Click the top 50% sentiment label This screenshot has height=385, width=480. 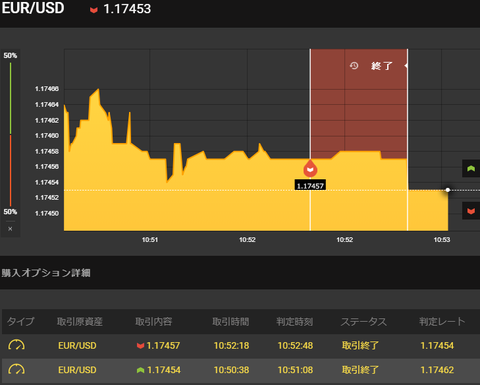pyautogui.click(x=10, y=56)
